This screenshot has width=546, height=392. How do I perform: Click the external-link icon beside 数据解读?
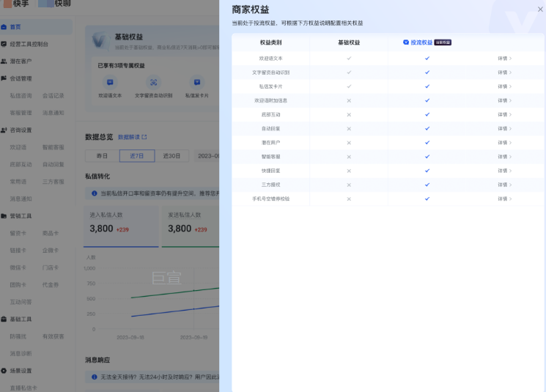[144, 137]
